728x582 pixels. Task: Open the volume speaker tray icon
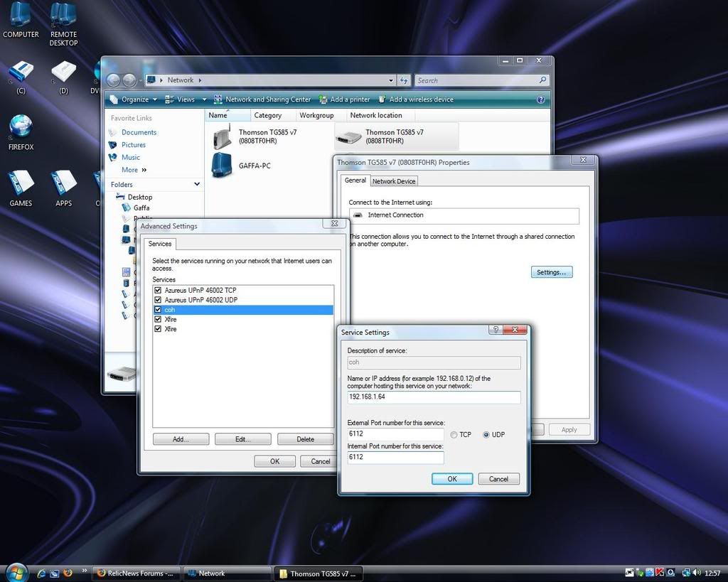(x=697, y=573)
